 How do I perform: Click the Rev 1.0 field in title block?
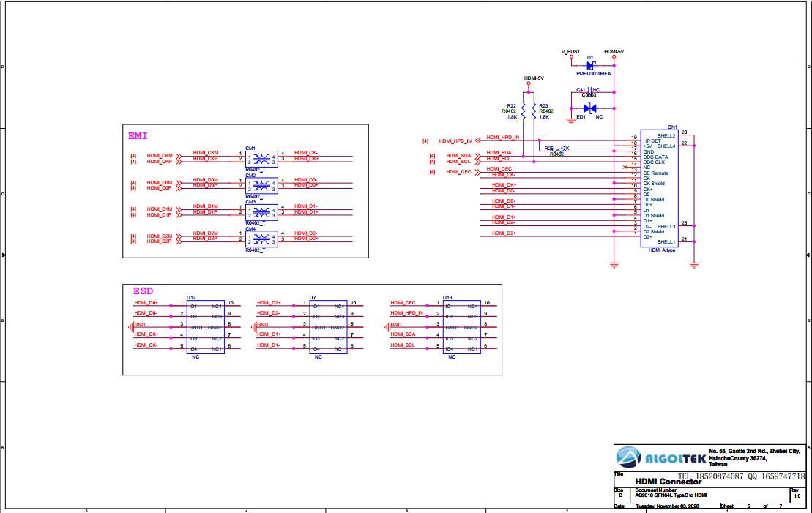point(797,496)
